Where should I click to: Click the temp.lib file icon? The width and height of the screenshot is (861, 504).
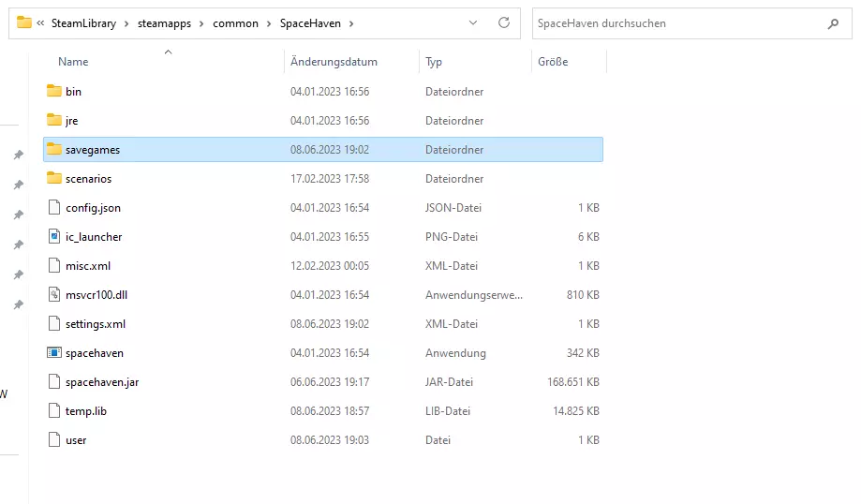[53, 411]
